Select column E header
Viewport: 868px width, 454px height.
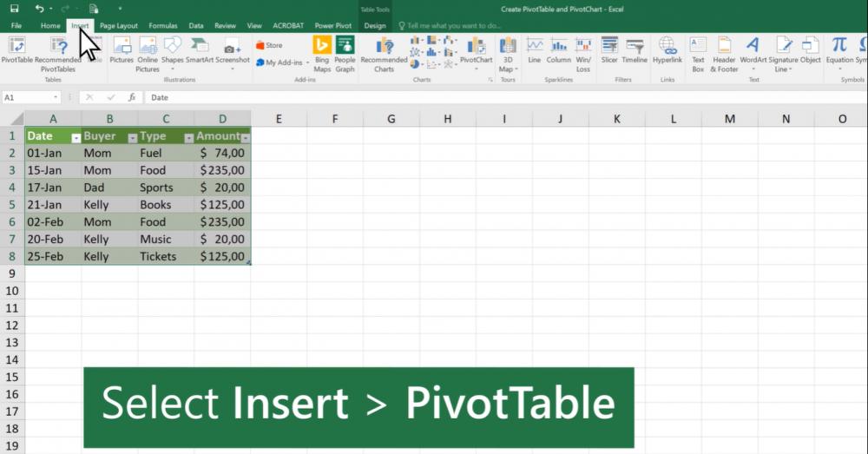[x=279, y=118]
